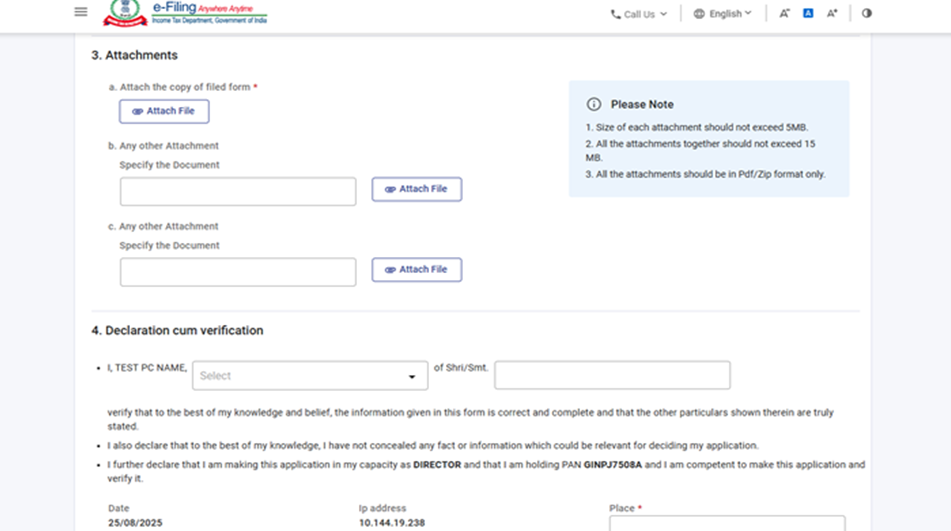Increase font size with A+ icon
Viewport: 951px width, 531px height.
click(832, 14)
